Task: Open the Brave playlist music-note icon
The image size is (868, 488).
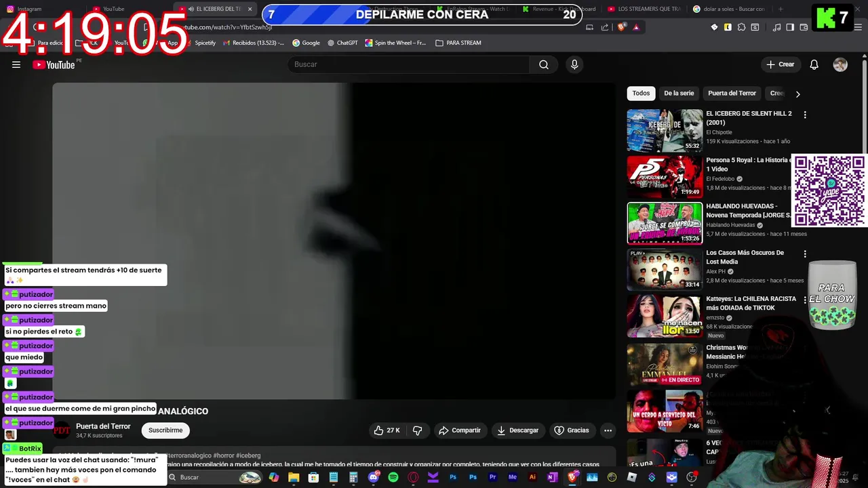Action: point(777,27)
